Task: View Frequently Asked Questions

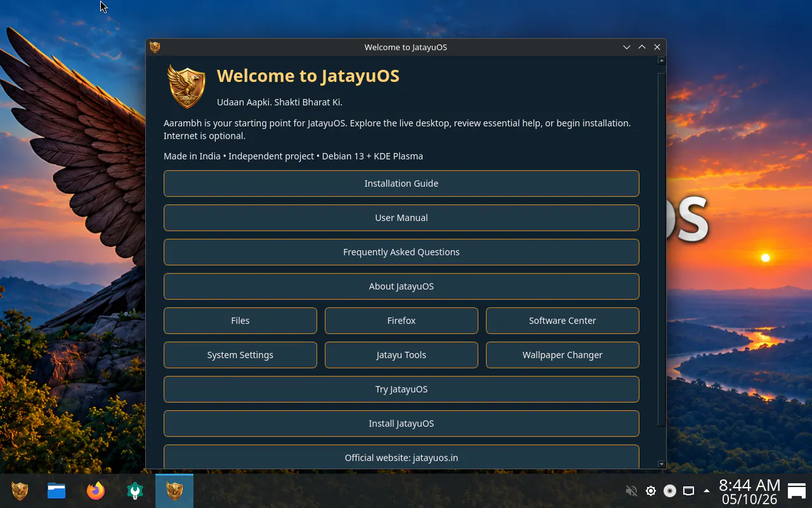Action: (402, 252)
